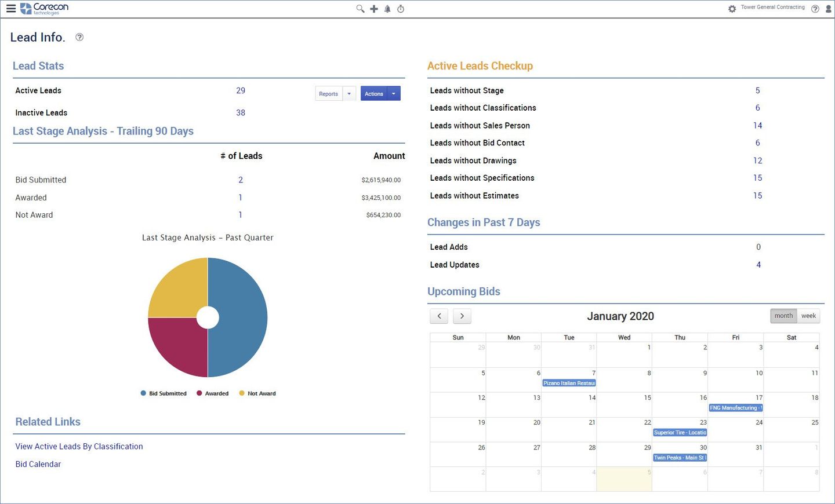Open Superior Tire calendar event

pos(680,432)
